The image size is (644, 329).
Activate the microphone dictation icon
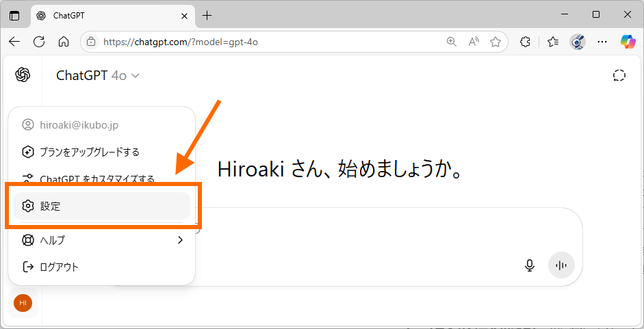530,265
